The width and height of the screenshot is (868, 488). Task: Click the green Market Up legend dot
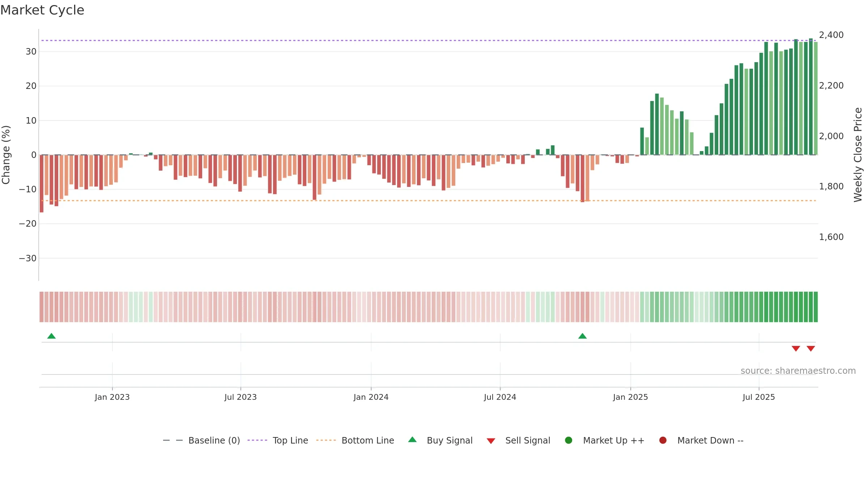[569, 440]
